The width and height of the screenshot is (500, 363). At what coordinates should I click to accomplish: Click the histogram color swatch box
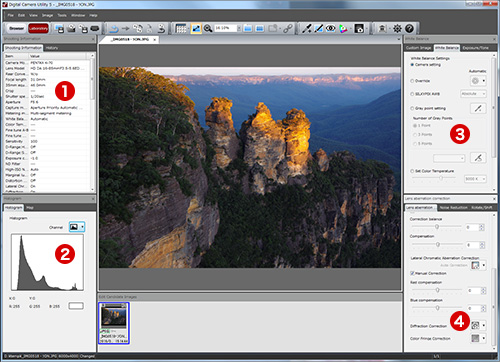(76, 306)
